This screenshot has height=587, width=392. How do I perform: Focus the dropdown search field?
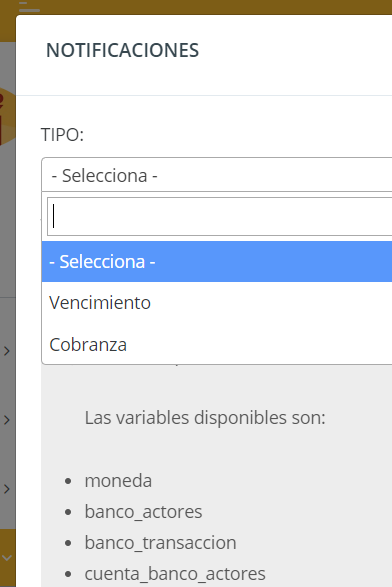coord(219,216)
